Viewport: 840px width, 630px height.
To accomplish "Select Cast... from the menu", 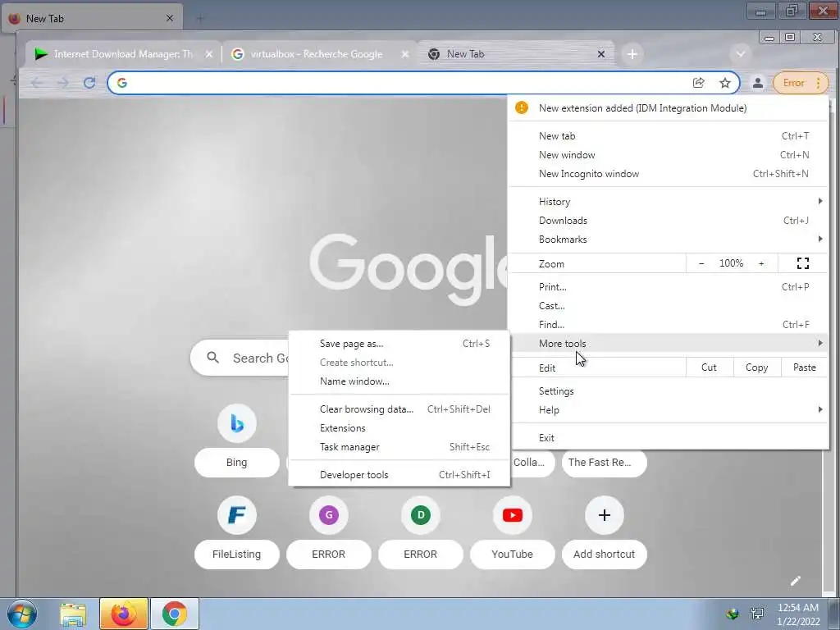I will (x=668, y=305).
